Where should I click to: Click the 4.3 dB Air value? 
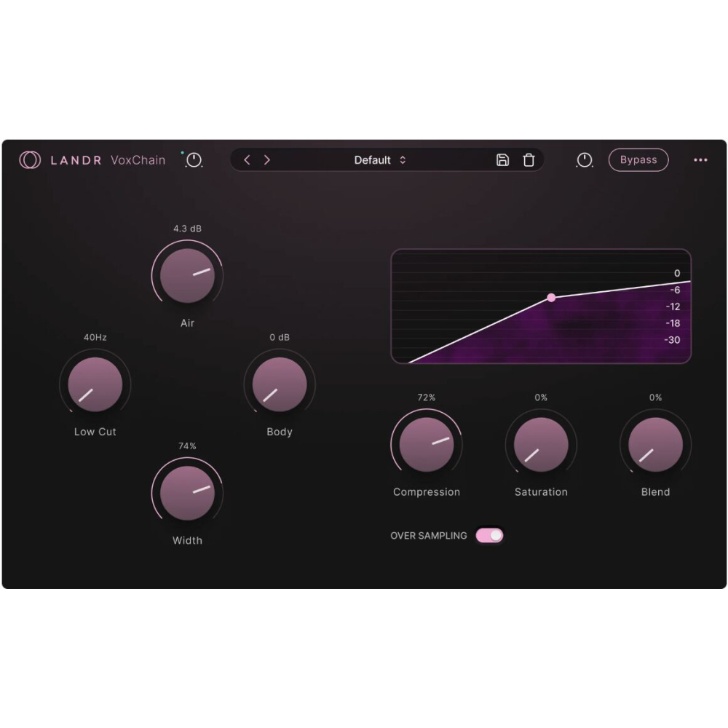pyautogui.click(x=187, y=229)
